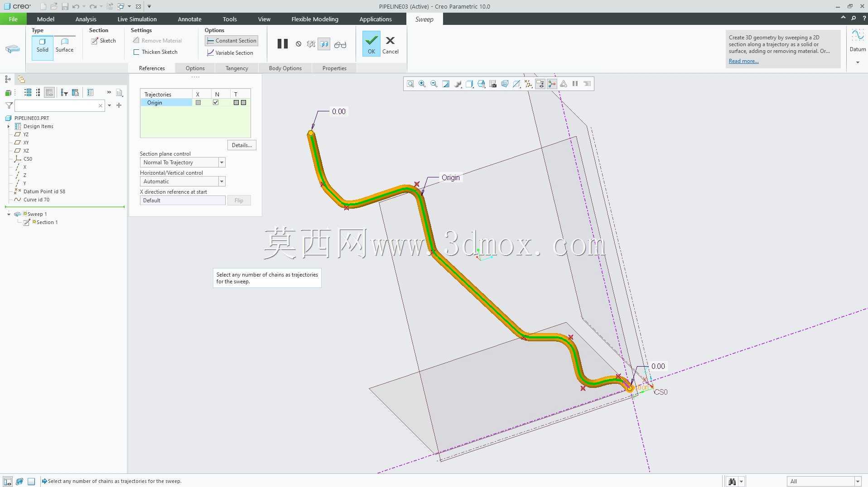Open the File menu
This screenshot has height=487, width=868.
tap(13, 19)
